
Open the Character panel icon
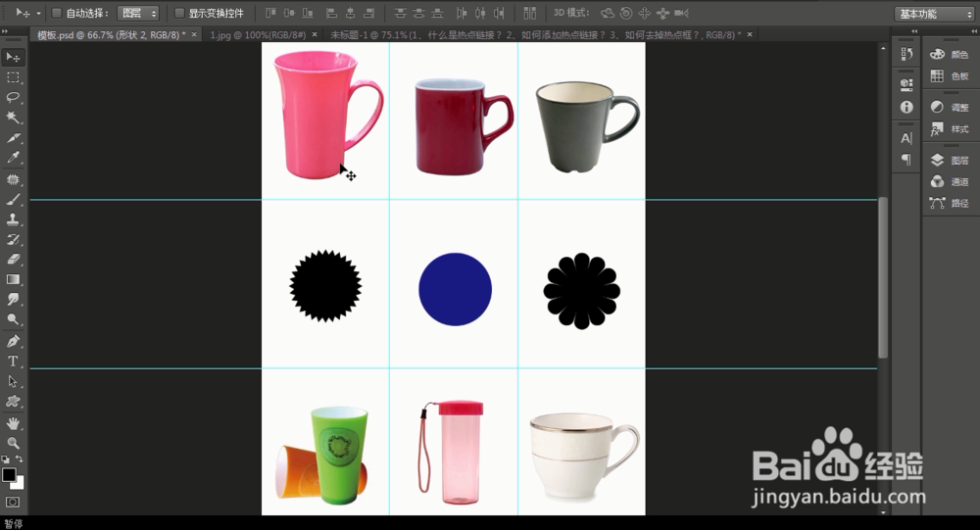(906, 139)
